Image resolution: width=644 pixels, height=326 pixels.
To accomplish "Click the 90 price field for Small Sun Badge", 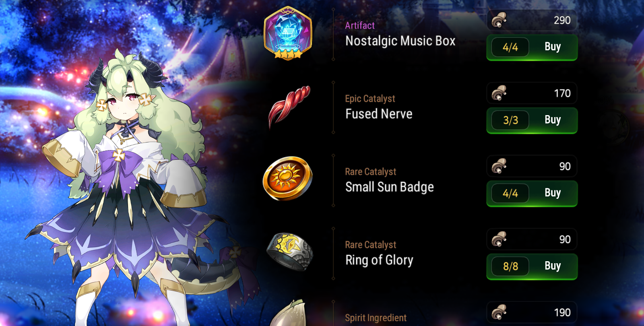I will [532, 166].
